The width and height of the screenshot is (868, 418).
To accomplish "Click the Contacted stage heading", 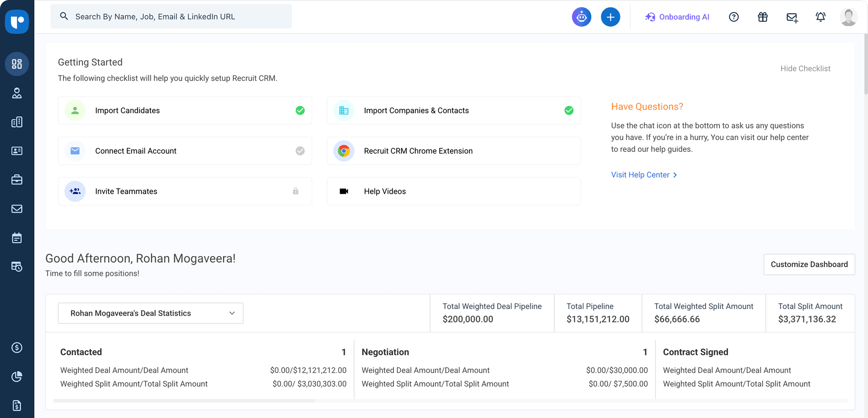I will 81,352.
